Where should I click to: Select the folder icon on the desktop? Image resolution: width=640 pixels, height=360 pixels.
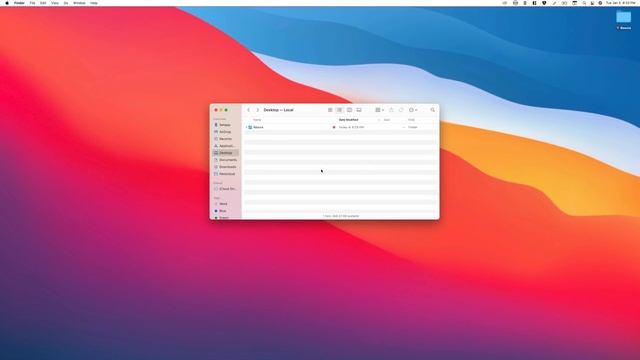coord(624,17)
